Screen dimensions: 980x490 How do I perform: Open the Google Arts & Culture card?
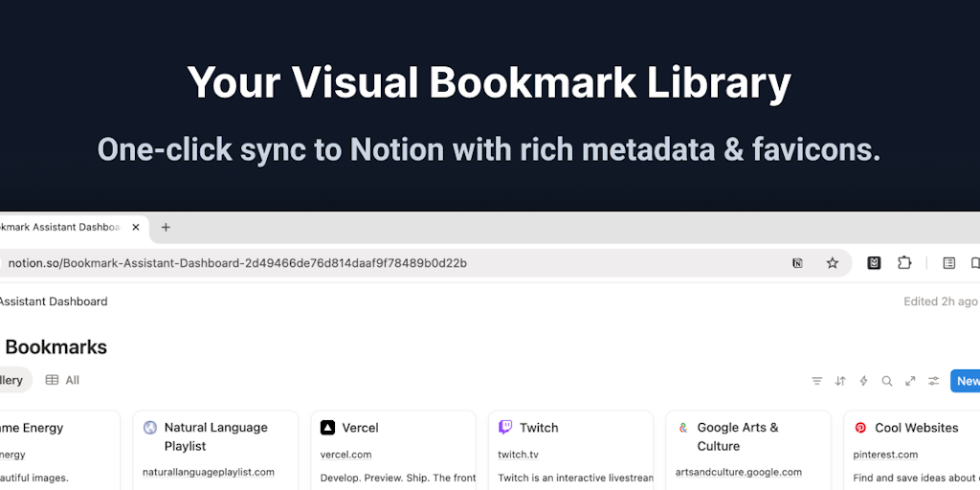click(737, 436)
